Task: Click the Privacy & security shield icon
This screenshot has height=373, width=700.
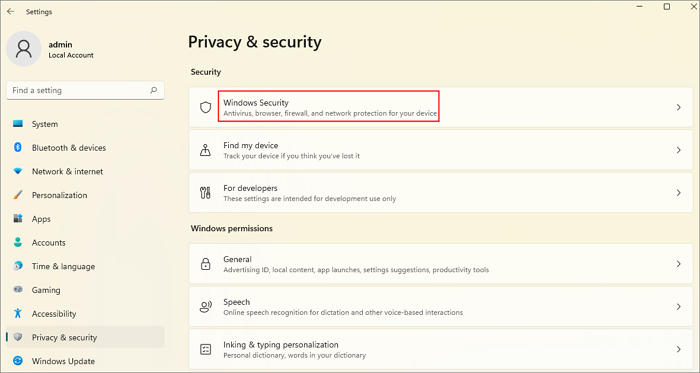Action: pos(18,337)
